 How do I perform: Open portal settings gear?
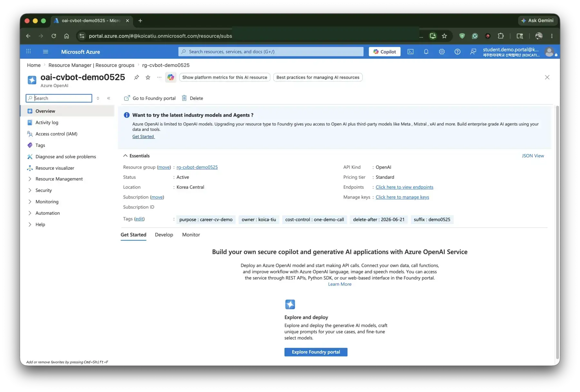[441, 52]
